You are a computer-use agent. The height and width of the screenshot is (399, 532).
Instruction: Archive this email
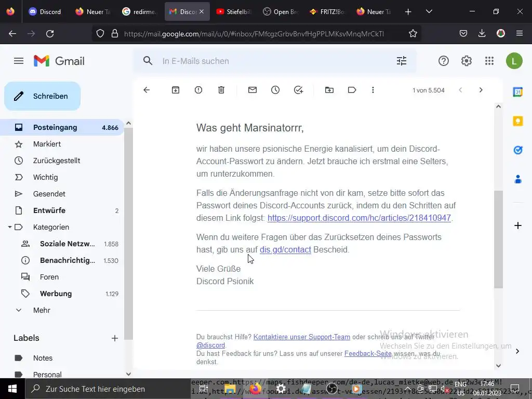pos(176,90)
